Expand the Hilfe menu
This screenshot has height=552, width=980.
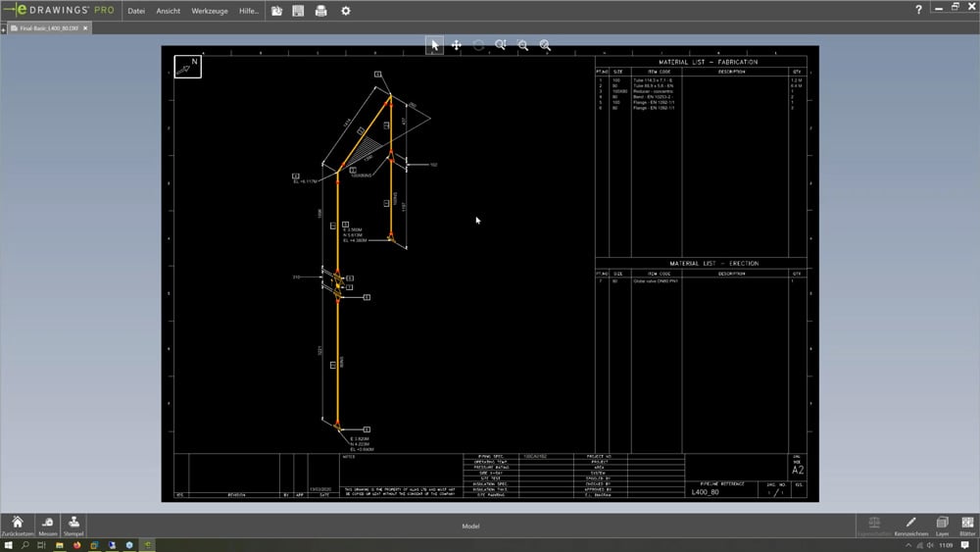[249, 11]
